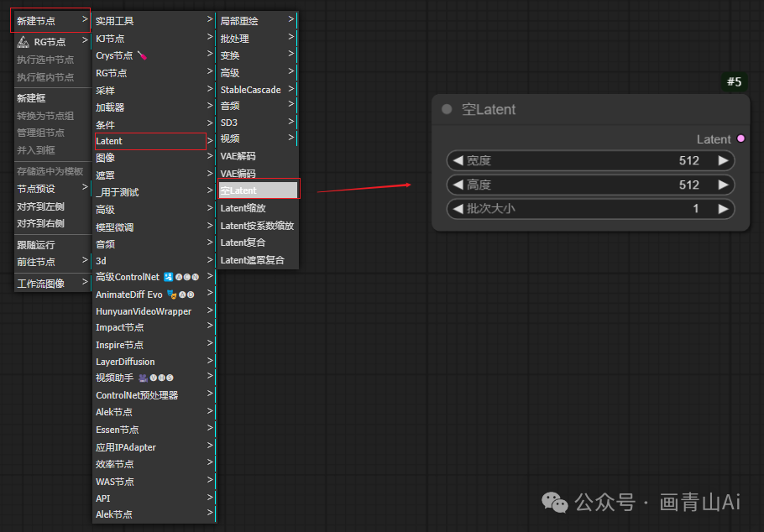The height and width of the screenshot is (532, 764).
Task: Add a VAE解码 node
Action: pyautogui.click(x=257, y=156)
